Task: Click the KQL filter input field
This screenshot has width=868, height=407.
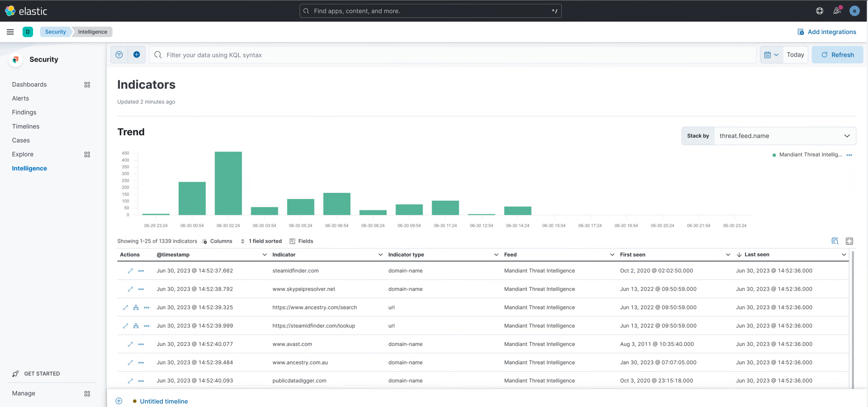Action: [x=348, y=54]
